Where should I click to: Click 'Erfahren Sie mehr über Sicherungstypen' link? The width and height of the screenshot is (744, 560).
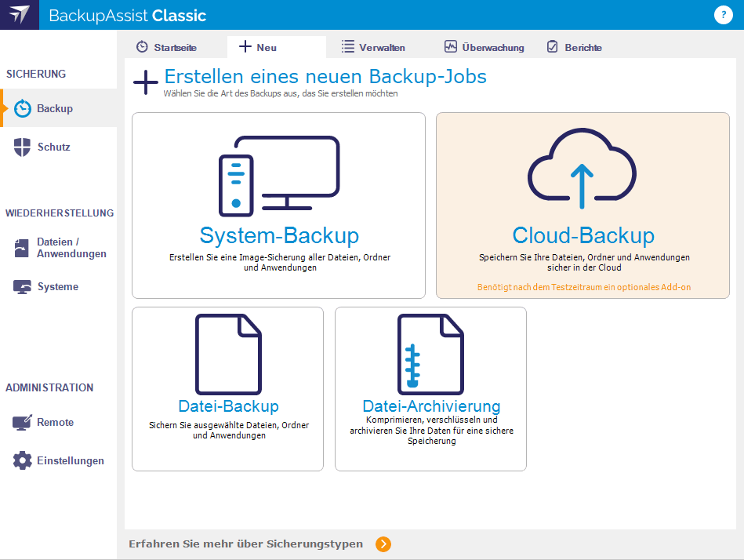click(x=246, y=544)
